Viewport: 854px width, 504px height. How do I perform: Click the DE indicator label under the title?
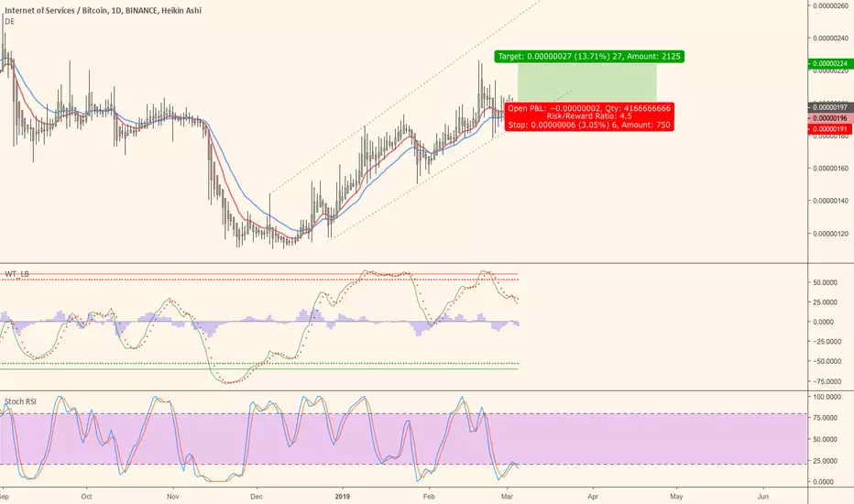(x=9, y=21)
